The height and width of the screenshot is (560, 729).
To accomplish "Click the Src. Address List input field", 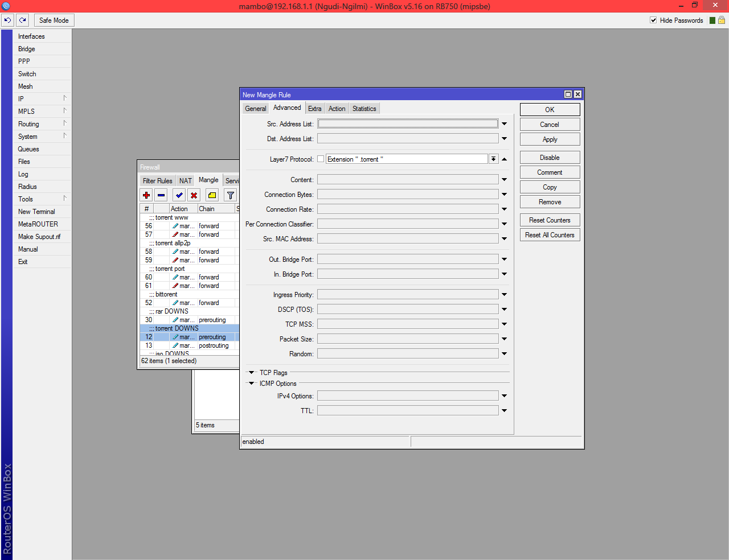I will [407, 124].
